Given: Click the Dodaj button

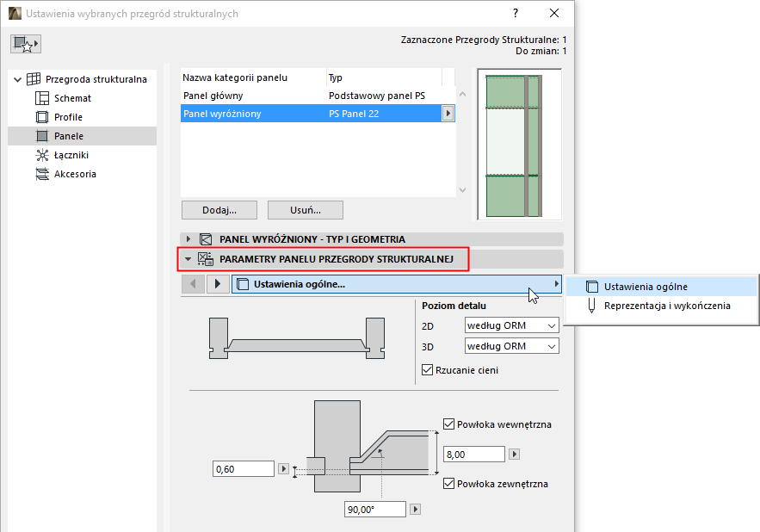Looking at the screenshot, I should (x=219, y=209).
